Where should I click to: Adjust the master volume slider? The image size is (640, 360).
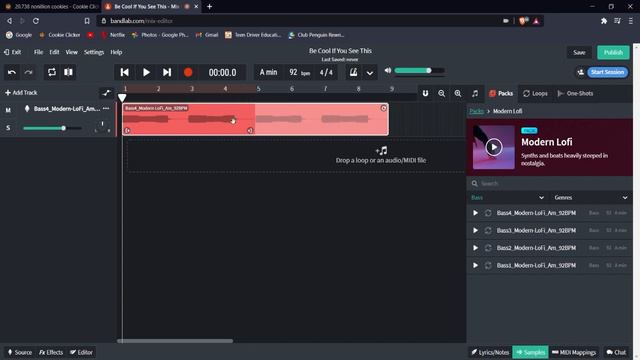click(x=419, y=71)
